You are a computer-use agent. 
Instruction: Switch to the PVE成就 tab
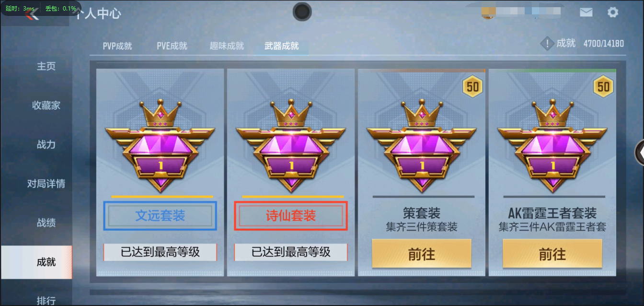(x=172, y=46)
